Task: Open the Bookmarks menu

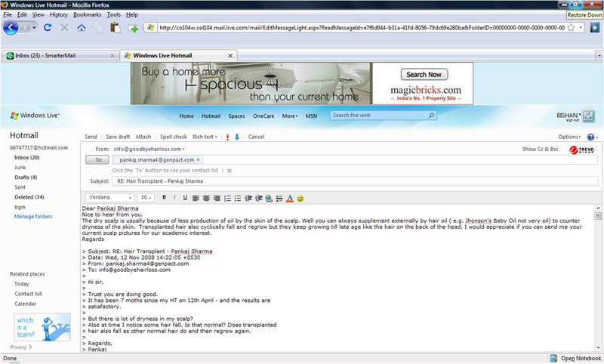Action: [88, 14]
